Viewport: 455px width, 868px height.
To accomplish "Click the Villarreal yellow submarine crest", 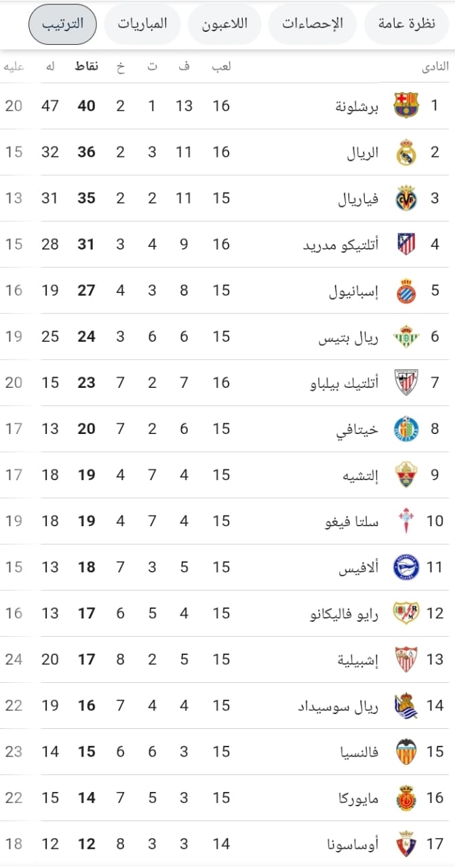I will (x=405, y=198).
